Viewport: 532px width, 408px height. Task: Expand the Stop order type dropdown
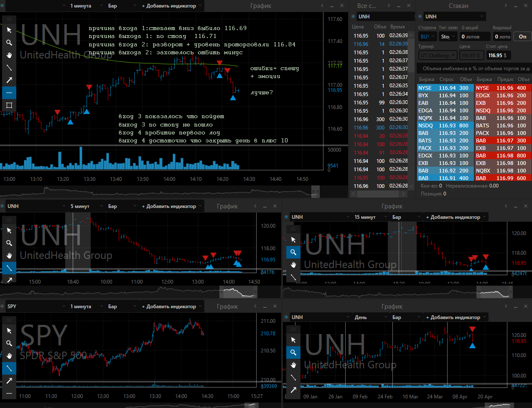448,37
